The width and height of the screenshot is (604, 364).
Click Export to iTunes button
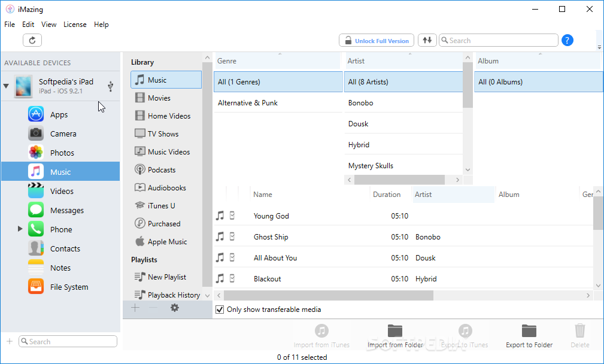click(x=465, y=336)
